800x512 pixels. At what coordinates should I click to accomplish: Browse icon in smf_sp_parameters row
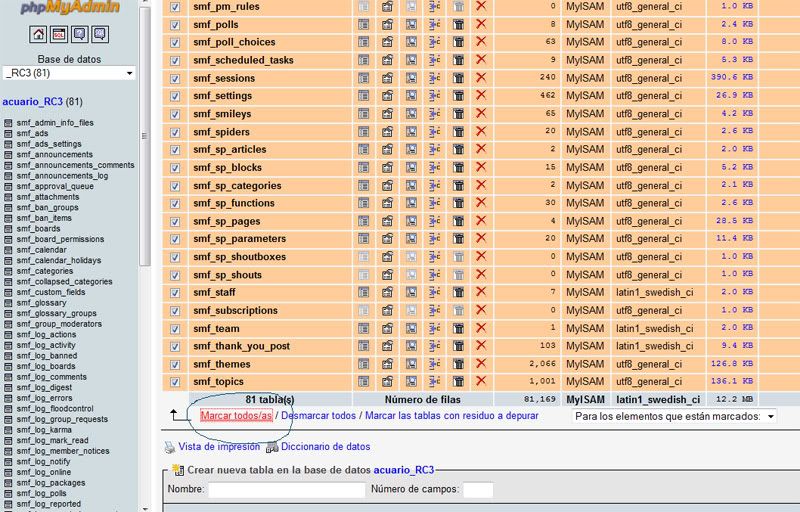[363, 239]
